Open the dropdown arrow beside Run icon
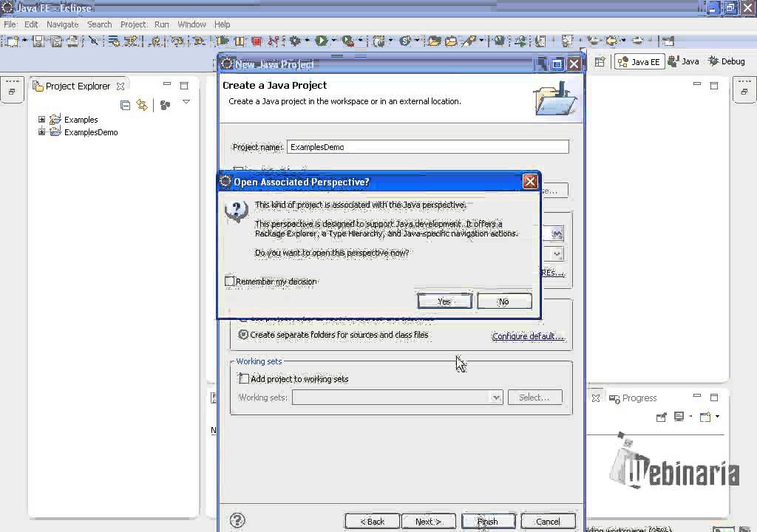The width and height of the screenshot is (757, 532). [x=333, y=41]
